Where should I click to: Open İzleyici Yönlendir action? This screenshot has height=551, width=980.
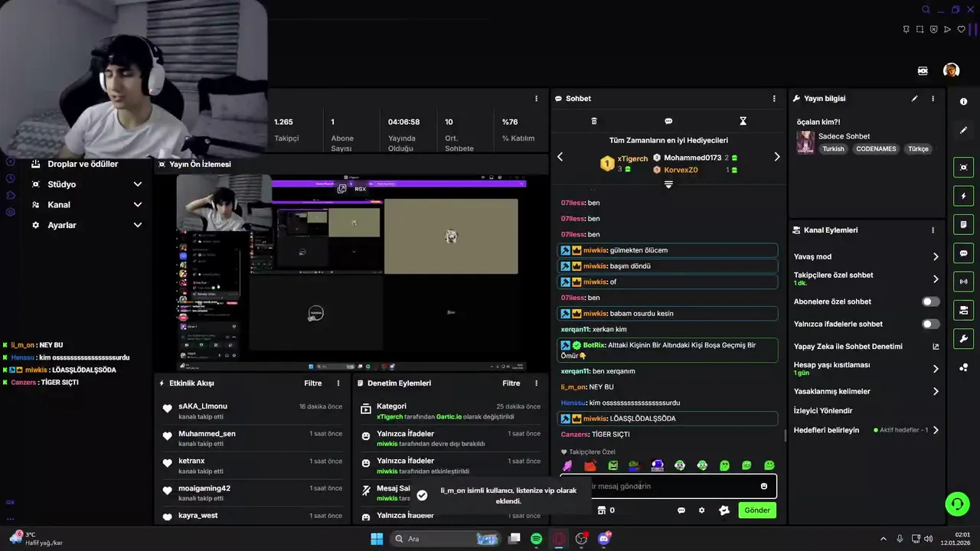823,411
